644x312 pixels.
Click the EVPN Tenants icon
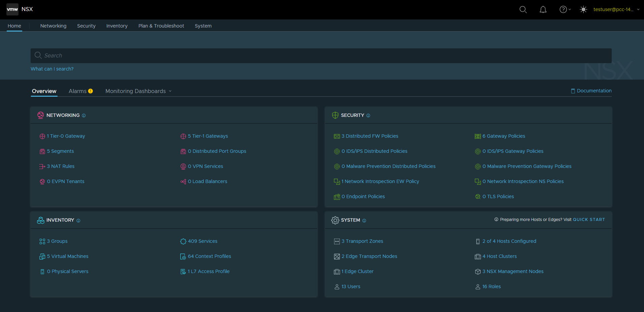coord(42,182)
